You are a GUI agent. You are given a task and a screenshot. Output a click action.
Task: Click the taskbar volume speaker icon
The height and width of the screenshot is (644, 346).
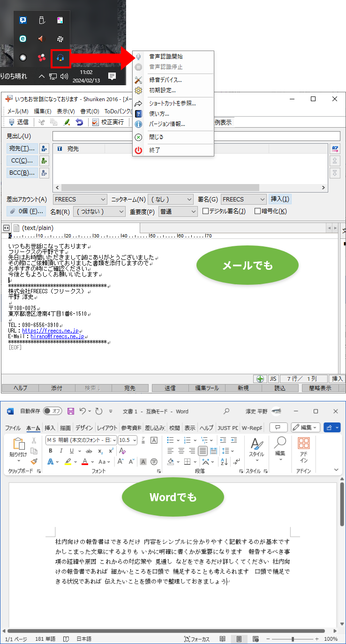point(64,76)
